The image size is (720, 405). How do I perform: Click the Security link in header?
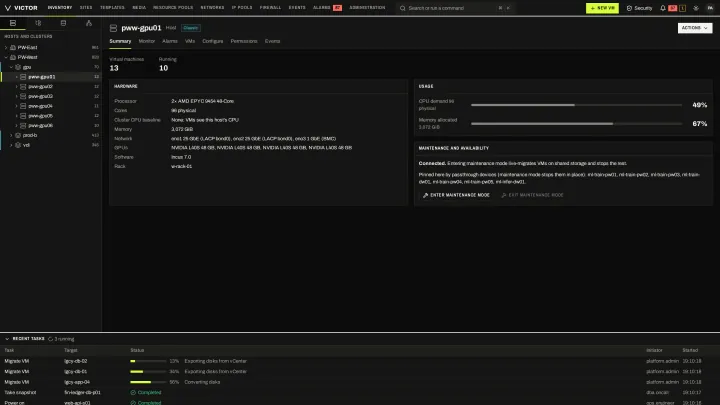click(639, 8)
